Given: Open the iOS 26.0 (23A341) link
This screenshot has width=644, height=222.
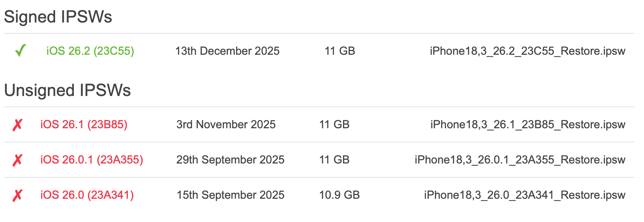Looking at the screenshot, I should [x=87, y=195].
